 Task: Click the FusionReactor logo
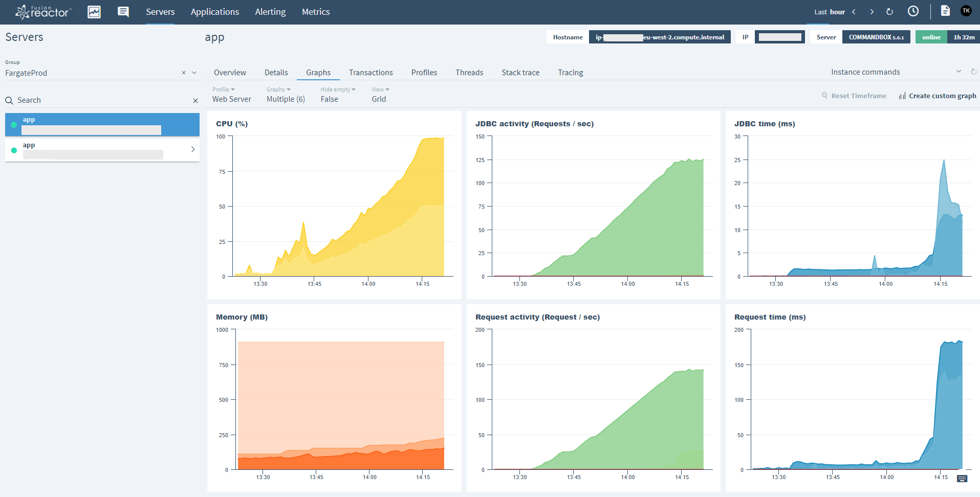tap(43, 12)
